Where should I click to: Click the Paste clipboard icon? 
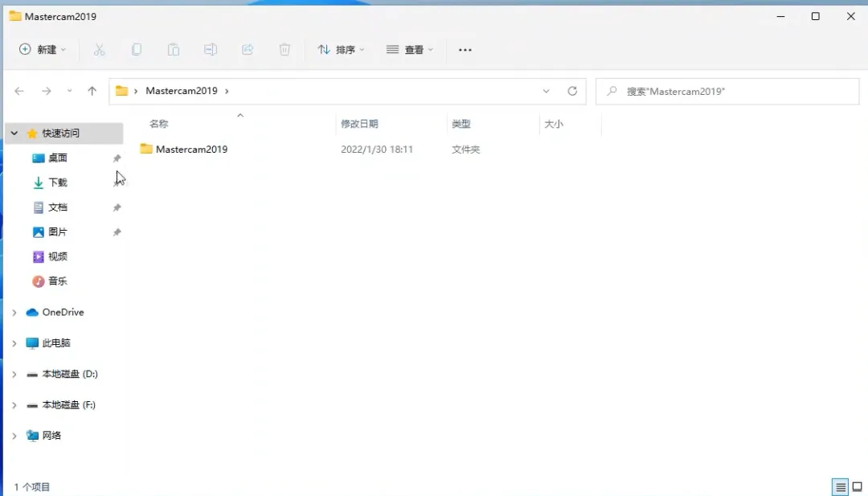(x=174, y=50)
